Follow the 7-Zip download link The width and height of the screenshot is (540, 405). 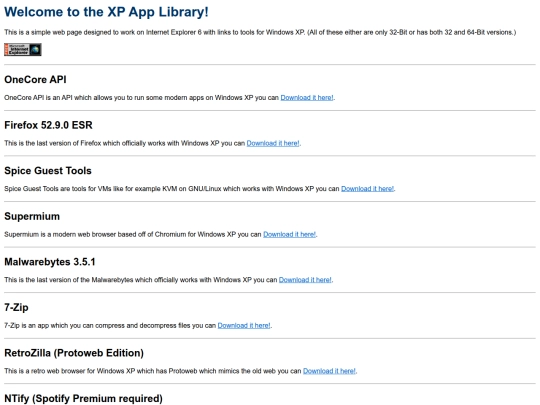point(244,325)
